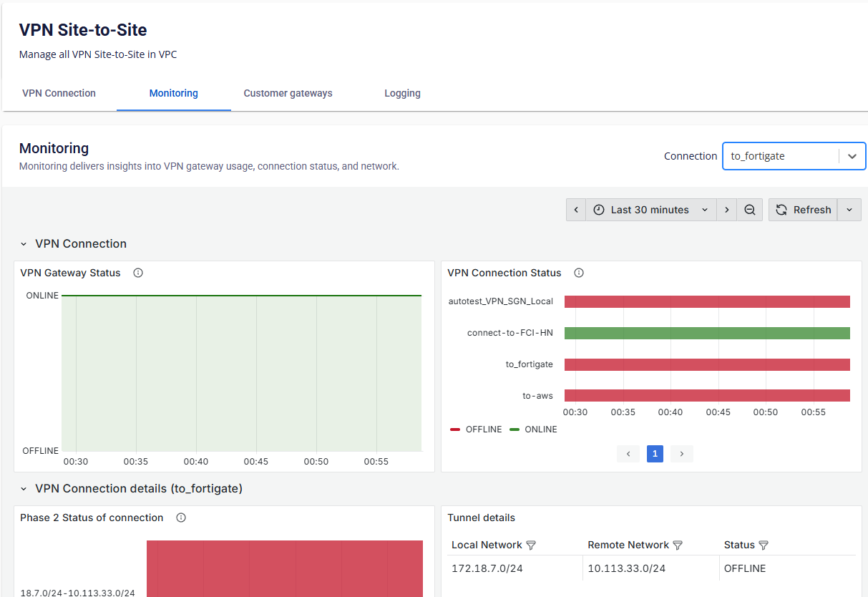Shift time range forward with right arrow
Screen dimensions: 868x597
pos(726,210)
